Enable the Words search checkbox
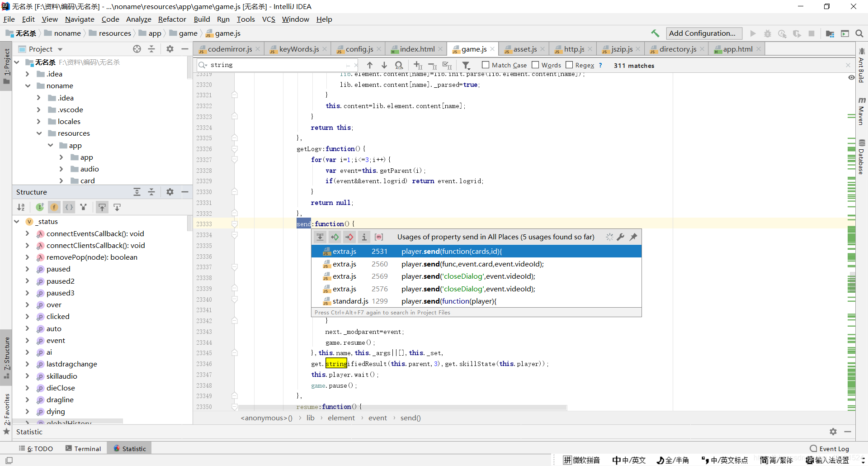 tap(535, 65)
